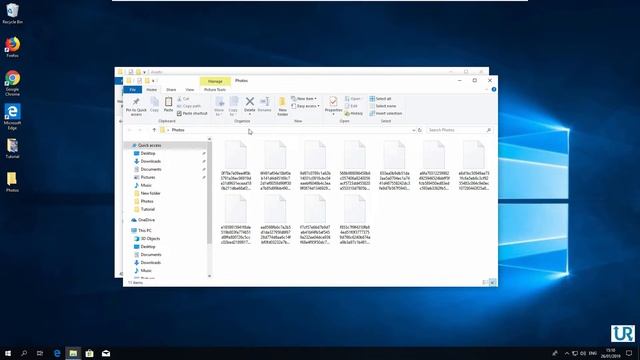Select Photos folder on desktop
Viewport: 640px width, 360px height.
click(x=12, y=182)
